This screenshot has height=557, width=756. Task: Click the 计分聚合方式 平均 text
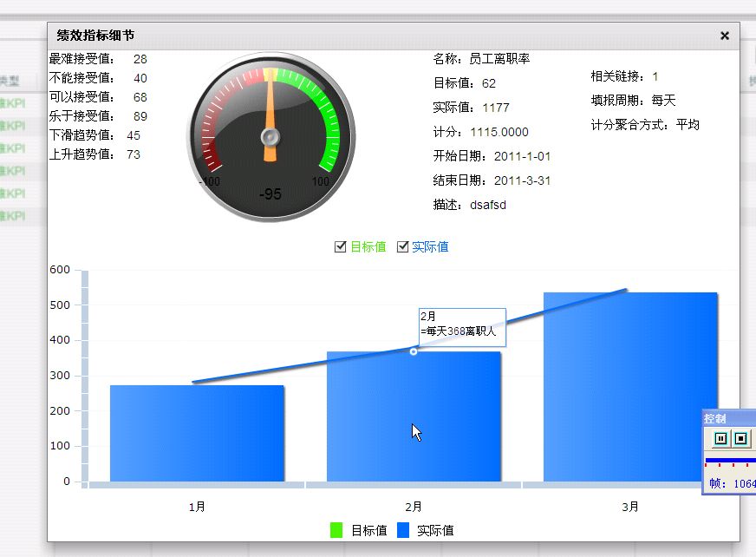(645, 125)
